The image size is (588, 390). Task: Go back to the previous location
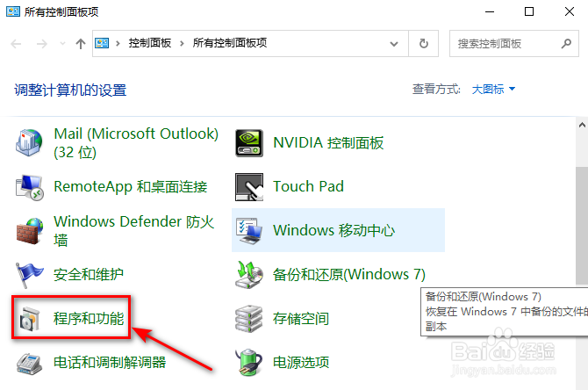point(16,44)
